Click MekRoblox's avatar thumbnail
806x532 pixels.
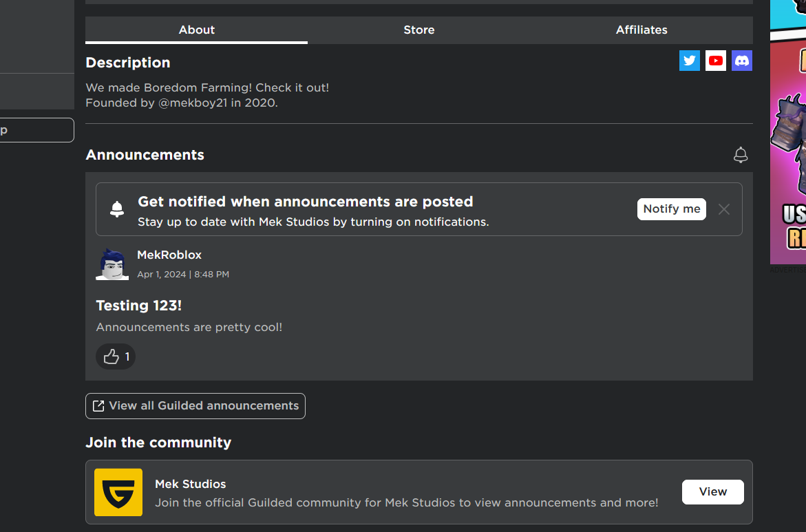[112, 264]
